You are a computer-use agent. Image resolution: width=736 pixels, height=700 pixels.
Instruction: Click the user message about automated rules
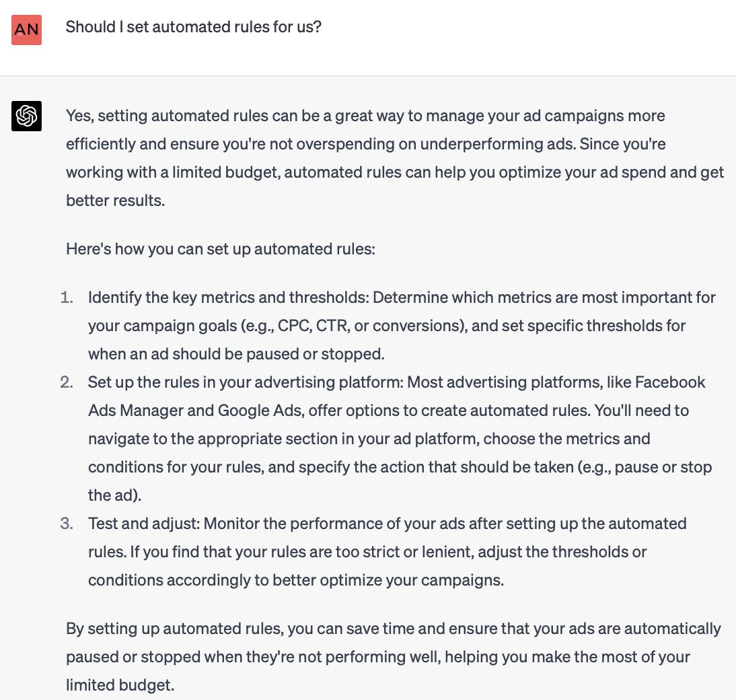193,27
